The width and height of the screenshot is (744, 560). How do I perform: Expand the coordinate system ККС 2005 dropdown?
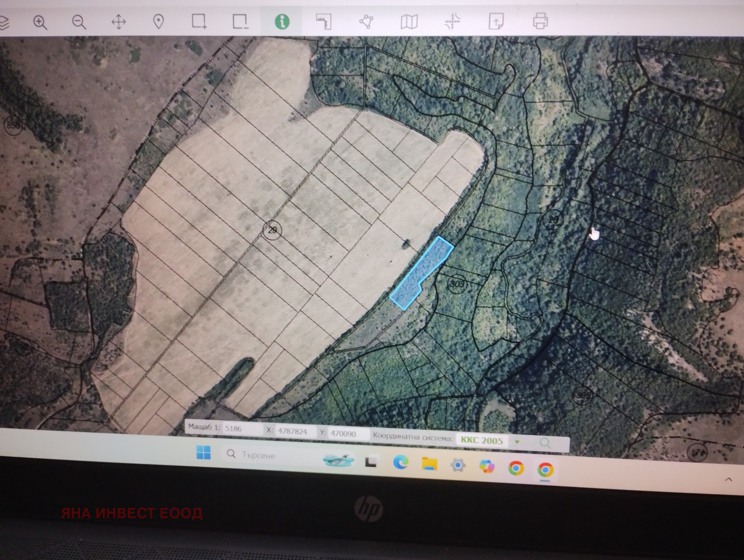(517, 441)
